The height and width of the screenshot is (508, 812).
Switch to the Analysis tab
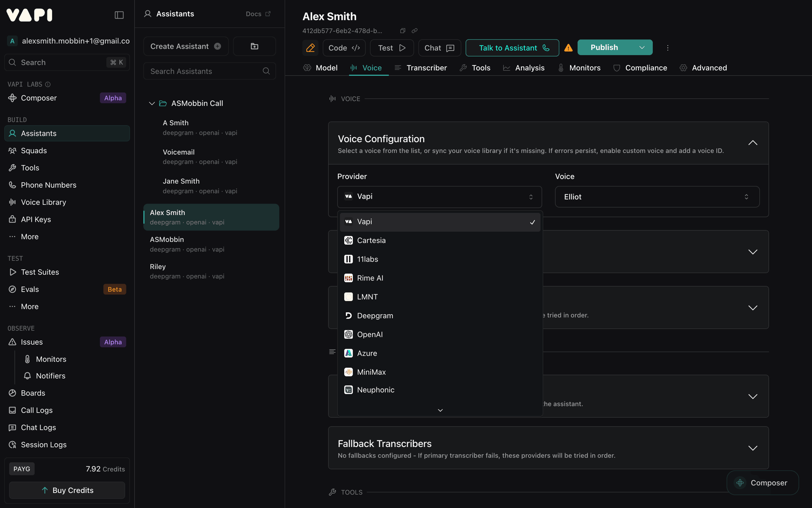(524, 68)
